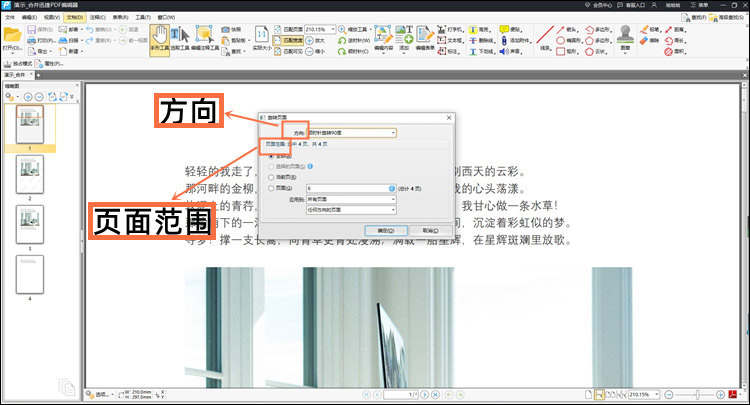Click Edit Content tool icon (编辑内容)
750x405 pixels.
383,35
